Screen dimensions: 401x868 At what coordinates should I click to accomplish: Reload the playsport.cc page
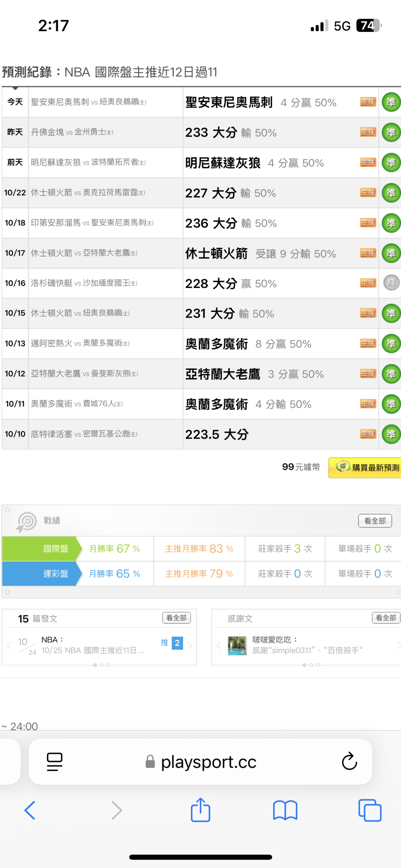pyautogui.click(x=349, y=762)
